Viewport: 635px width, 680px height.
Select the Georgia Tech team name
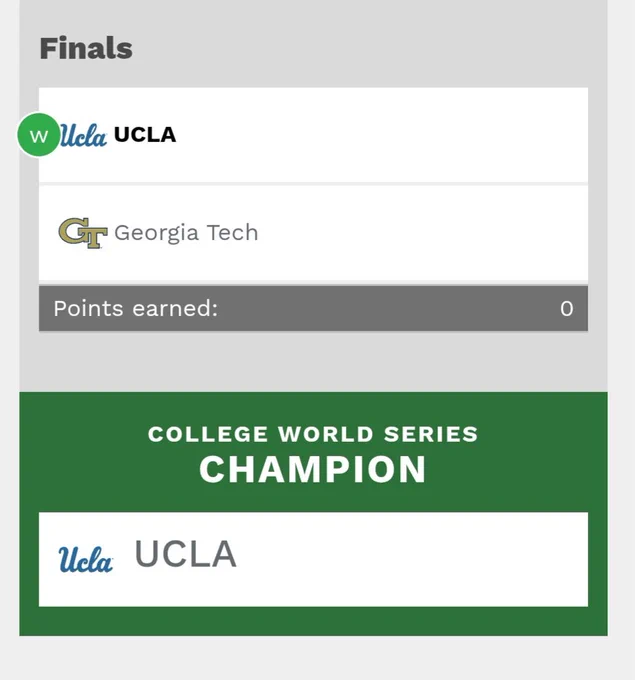186,233
